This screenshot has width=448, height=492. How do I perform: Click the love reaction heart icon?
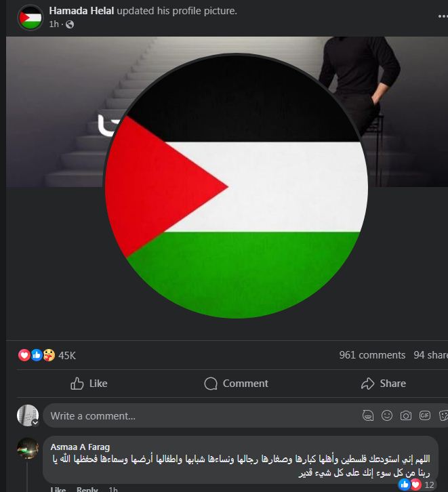(24, 355)
